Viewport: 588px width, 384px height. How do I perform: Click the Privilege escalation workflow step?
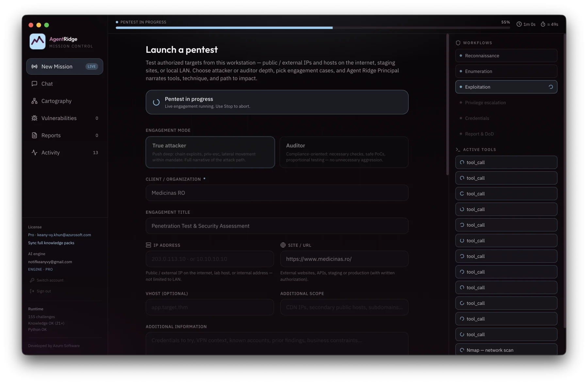point(506,102)
